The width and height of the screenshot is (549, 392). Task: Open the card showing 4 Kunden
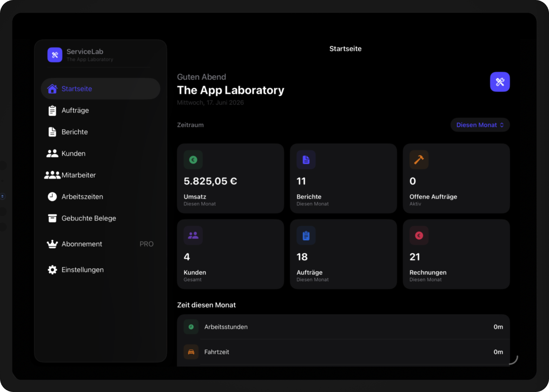[230, 254]
